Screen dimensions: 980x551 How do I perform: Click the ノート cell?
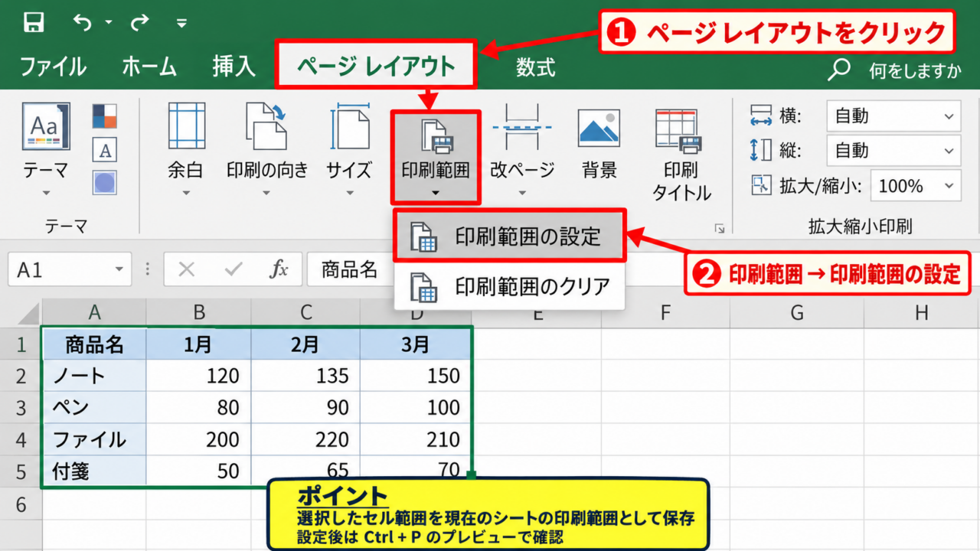pos(94,376)
